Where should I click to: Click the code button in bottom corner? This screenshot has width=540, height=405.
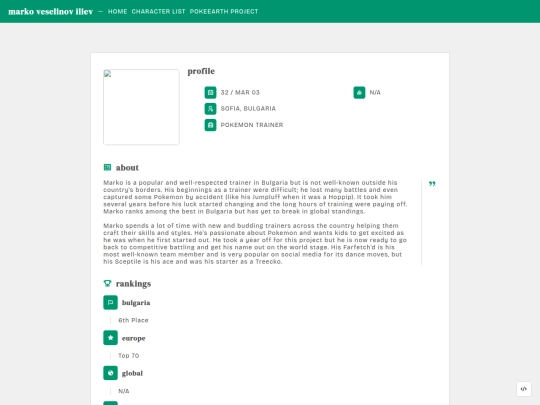(x=523, y=389)
